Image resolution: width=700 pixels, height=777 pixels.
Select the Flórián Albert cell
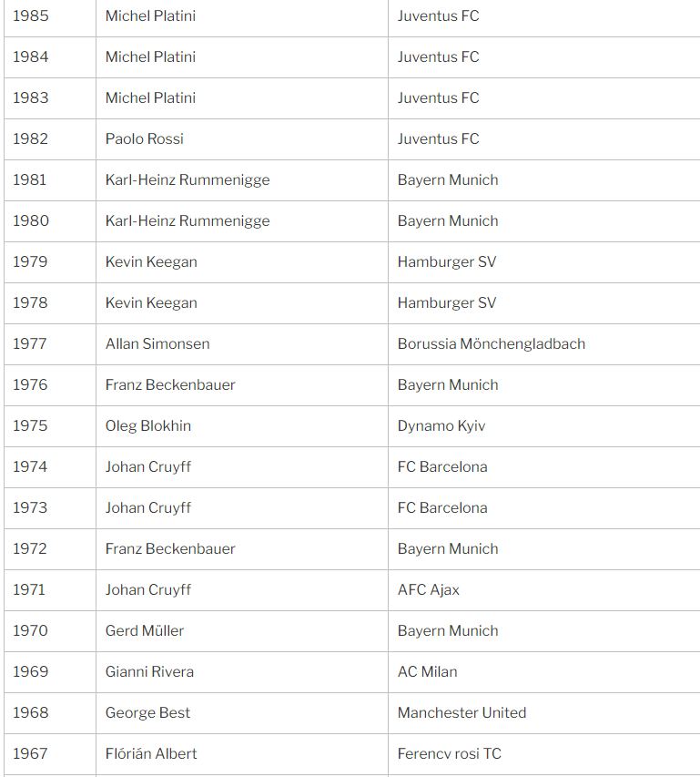coord(151,754)
